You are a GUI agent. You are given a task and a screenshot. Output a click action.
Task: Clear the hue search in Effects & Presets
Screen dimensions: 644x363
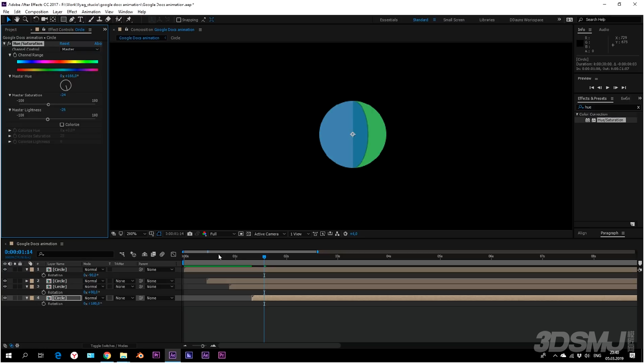click(x=639, y=107)
